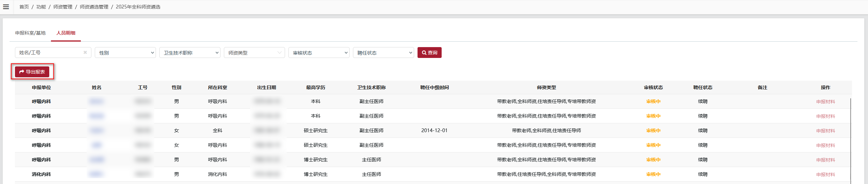
Task: Click 博士研究生 in 消化内科 row
Action: coord(316,174)
